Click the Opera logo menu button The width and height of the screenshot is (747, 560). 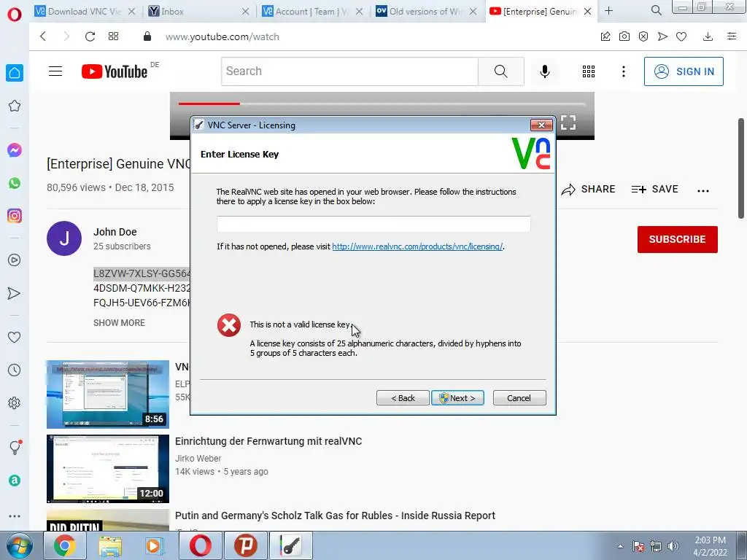15,15
